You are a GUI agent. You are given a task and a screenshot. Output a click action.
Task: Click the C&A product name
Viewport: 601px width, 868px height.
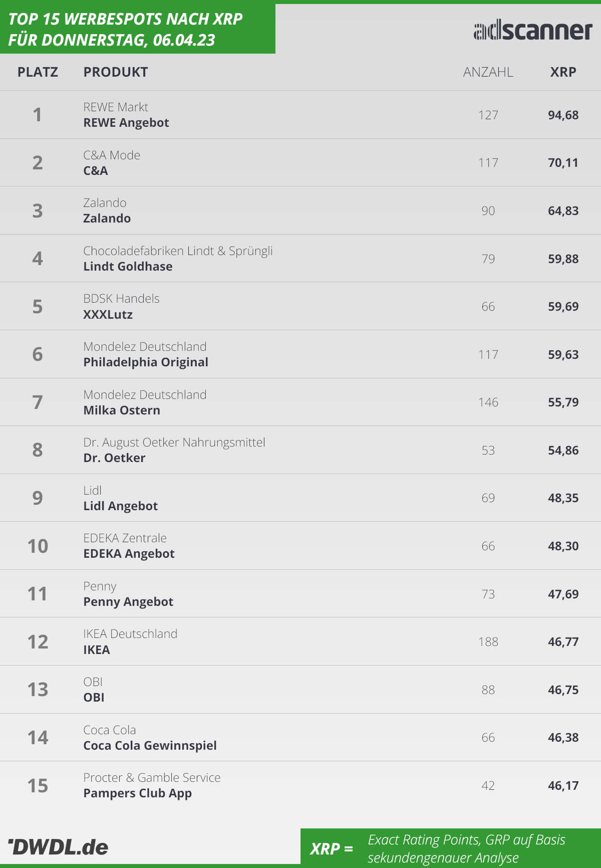[96, 171]
